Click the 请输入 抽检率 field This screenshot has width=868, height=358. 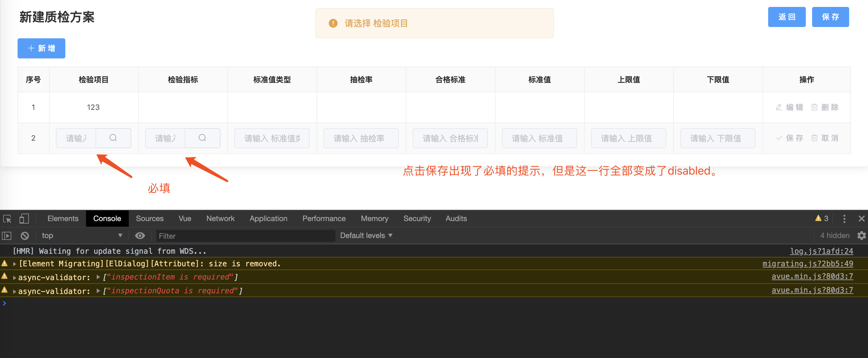[x=361, y=138]
